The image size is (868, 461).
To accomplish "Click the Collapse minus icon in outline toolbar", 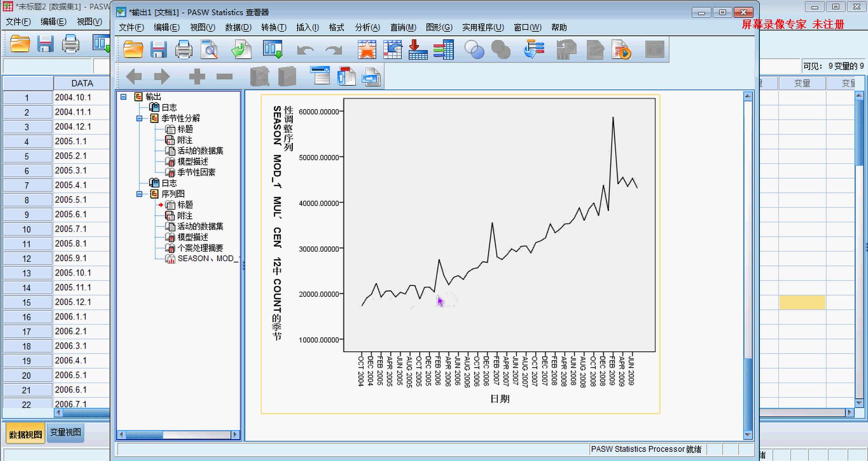I will pos(225,76).
